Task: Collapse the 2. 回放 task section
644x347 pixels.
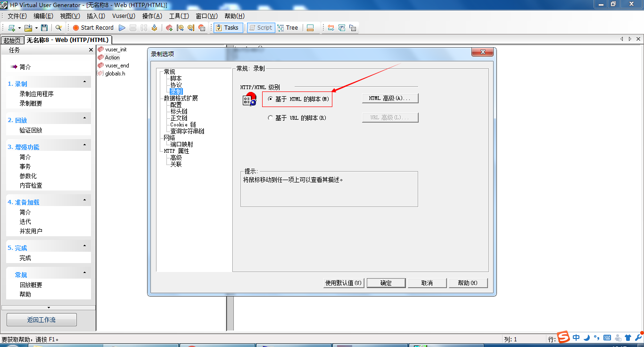Action: [x=84, y=118]
